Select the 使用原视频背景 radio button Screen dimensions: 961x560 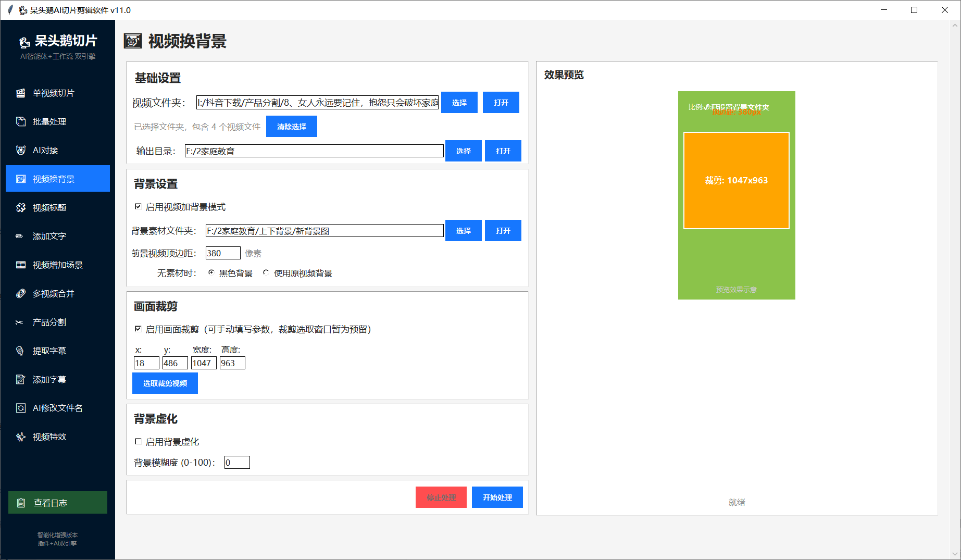point(266,273)
